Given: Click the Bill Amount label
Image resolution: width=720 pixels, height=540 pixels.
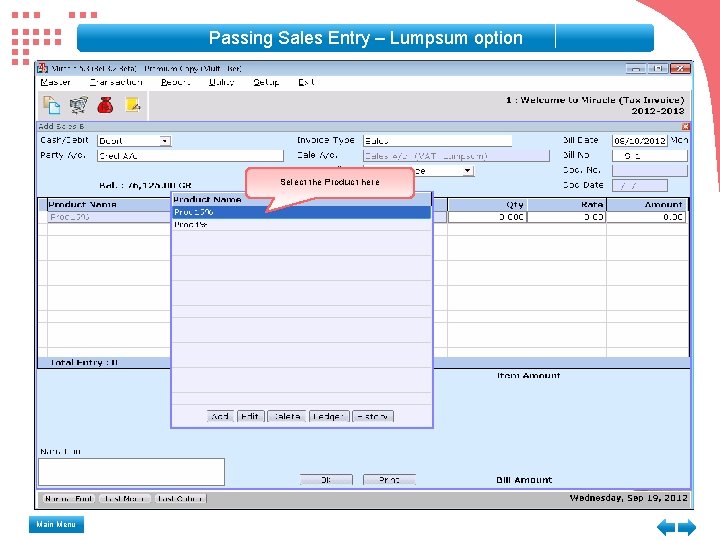Looking at the screenshot, I should [x=524, y=480].
